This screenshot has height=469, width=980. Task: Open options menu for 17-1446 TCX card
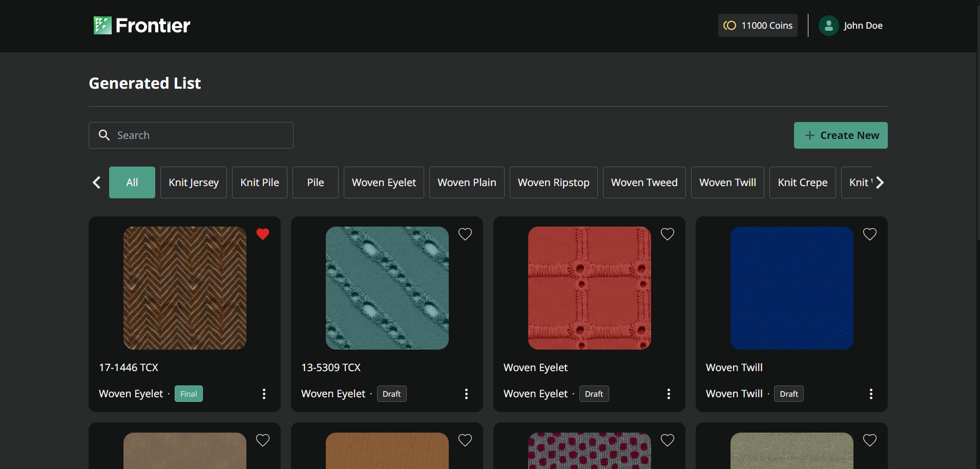click(264, 394)
